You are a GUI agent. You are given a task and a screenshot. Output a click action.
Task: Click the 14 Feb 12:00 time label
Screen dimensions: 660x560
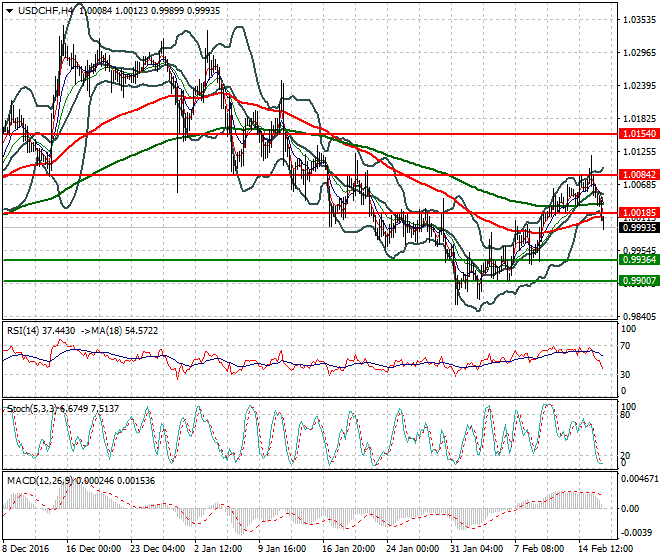click(x=606, y=549)
